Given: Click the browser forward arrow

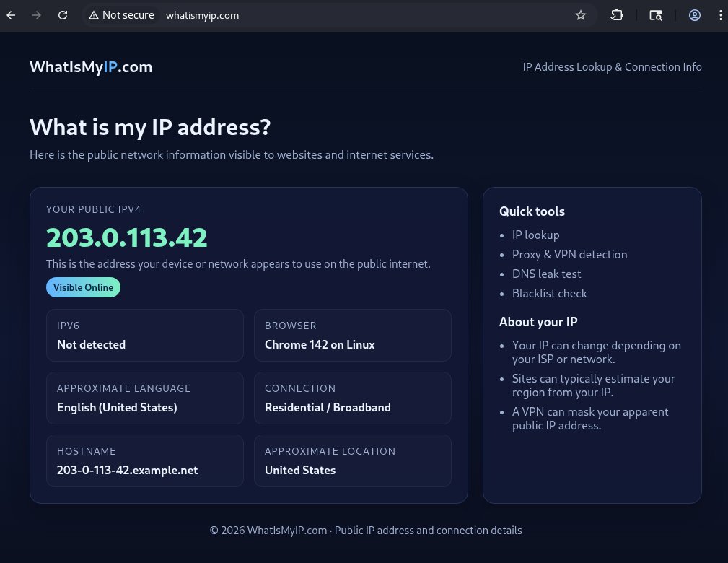Looking at the screenshot, I should point(37,15).
